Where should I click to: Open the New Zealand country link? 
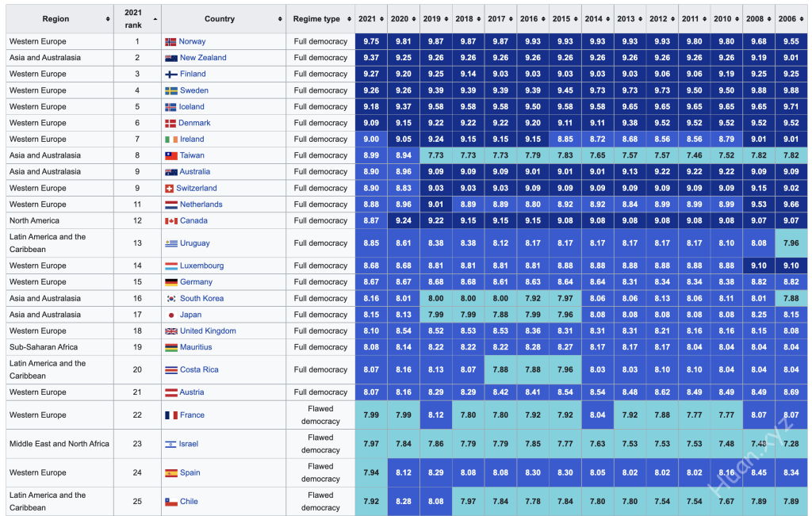(203, 58)
